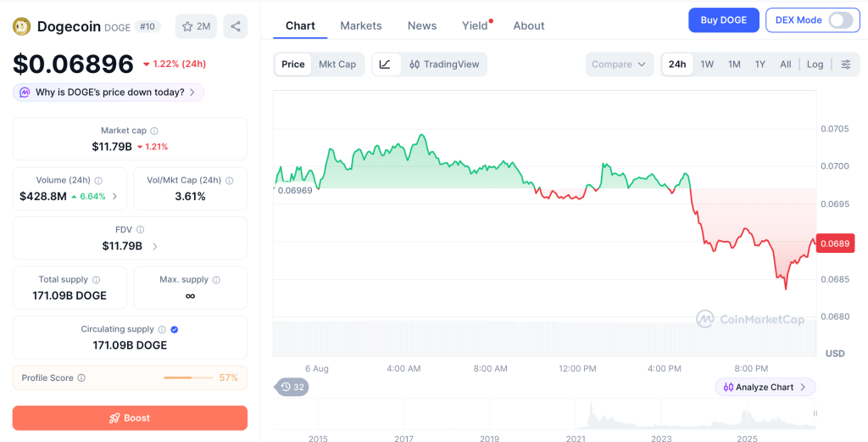868x442 pixels.
Task: Click the Volume (24h) info icon
Action: [x=98, y=181]
